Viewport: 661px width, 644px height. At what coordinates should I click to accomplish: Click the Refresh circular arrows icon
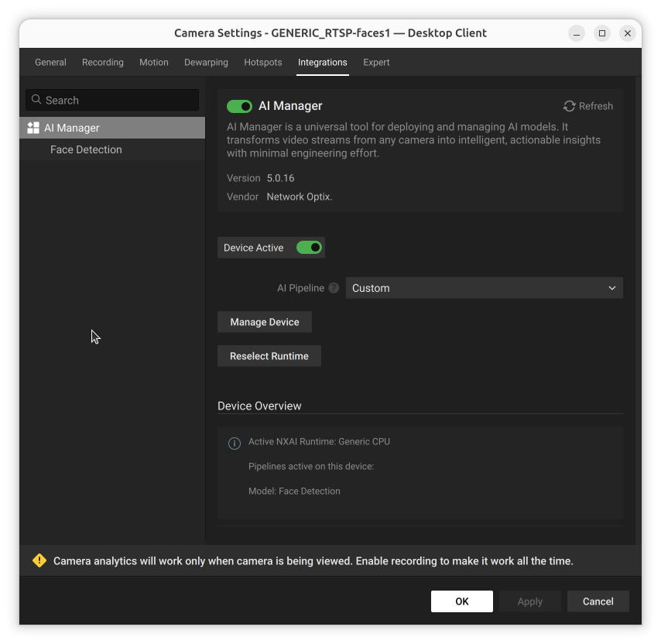click(x=569, y=106)
